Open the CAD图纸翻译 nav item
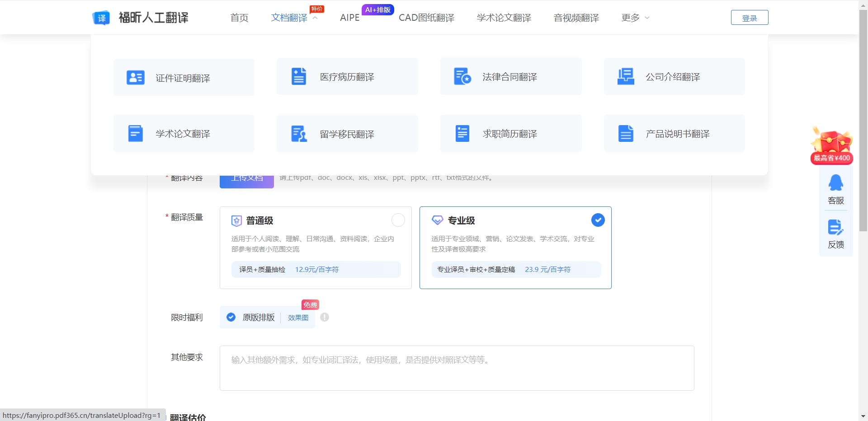This screenshot has width=868, height=421. pos(426,18)
